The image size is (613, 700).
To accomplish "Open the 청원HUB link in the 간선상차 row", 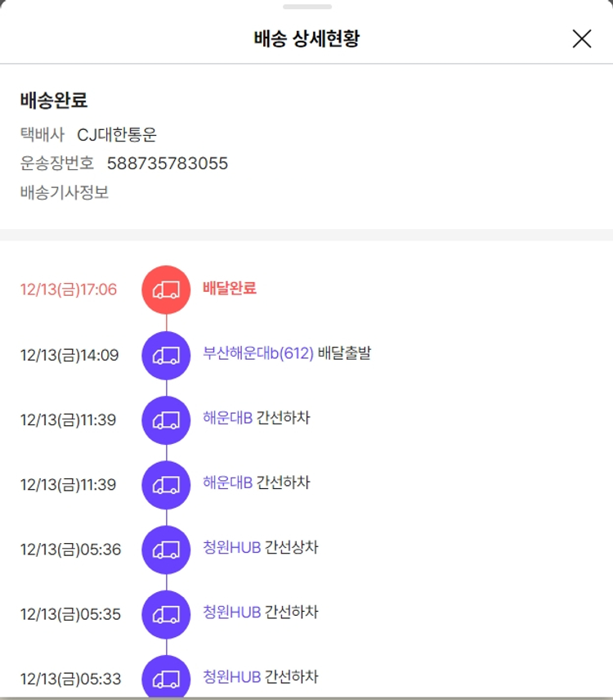I will pyautogui.click(x=231, y=548).
